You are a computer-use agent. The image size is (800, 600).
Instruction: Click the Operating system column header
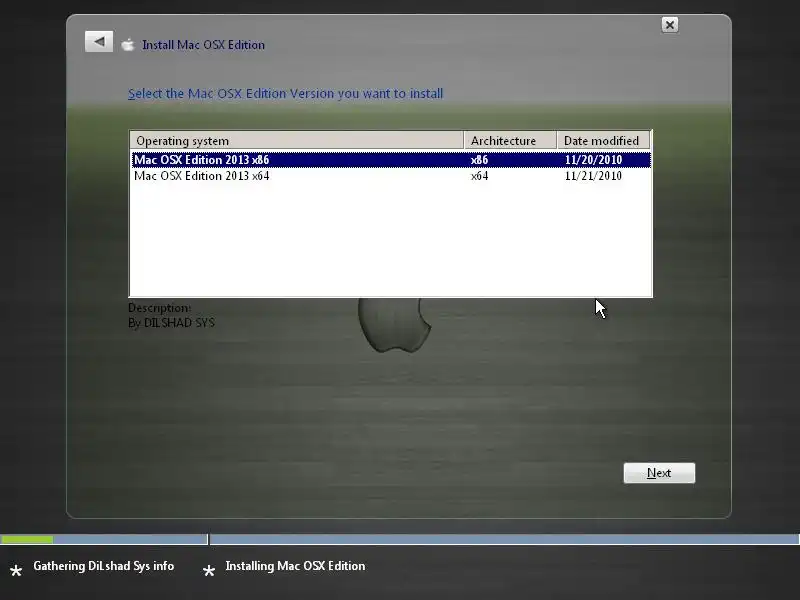click(297, 140)
